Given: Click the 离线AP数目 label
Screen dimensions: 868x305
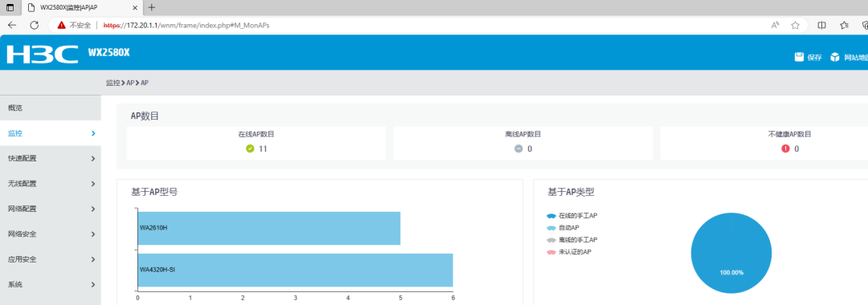Looking at the screenshot, I should [523, 134].
